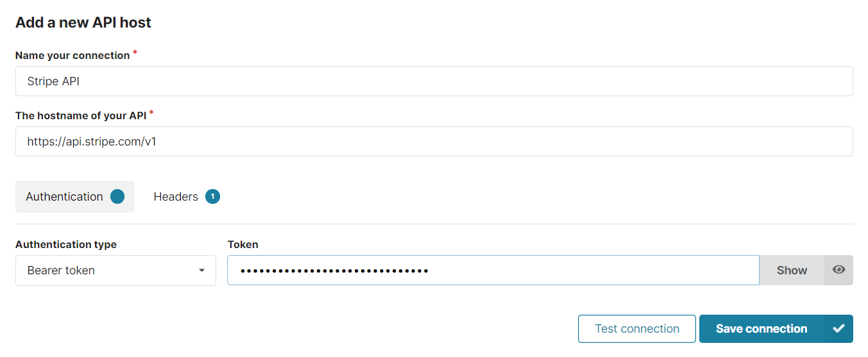Click the Test connection button
Image resolution: width=868 pixels, height=357 pixels.
click(x=636, y=329)
